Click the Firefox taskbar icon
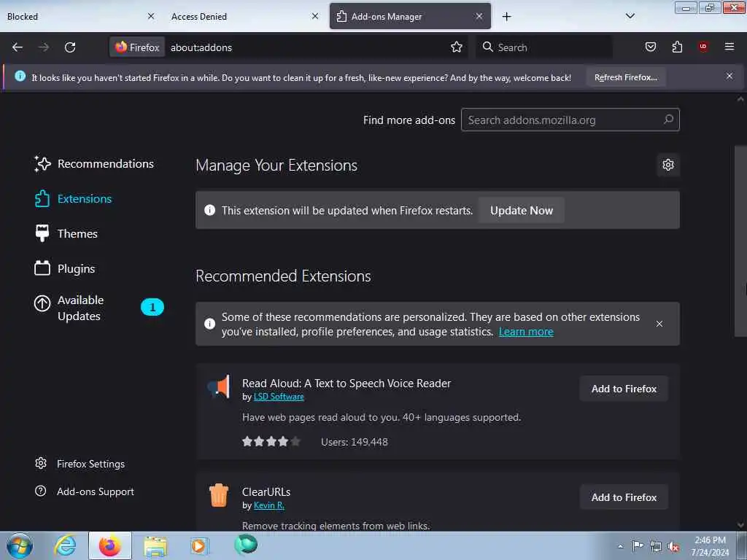747x560 pixels. click(109, 545)
